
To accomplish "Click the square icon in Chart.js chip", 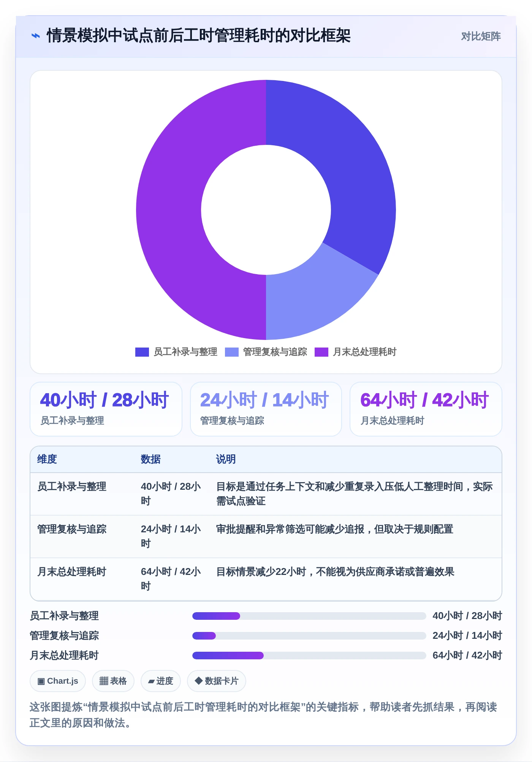I will point(41,681).
